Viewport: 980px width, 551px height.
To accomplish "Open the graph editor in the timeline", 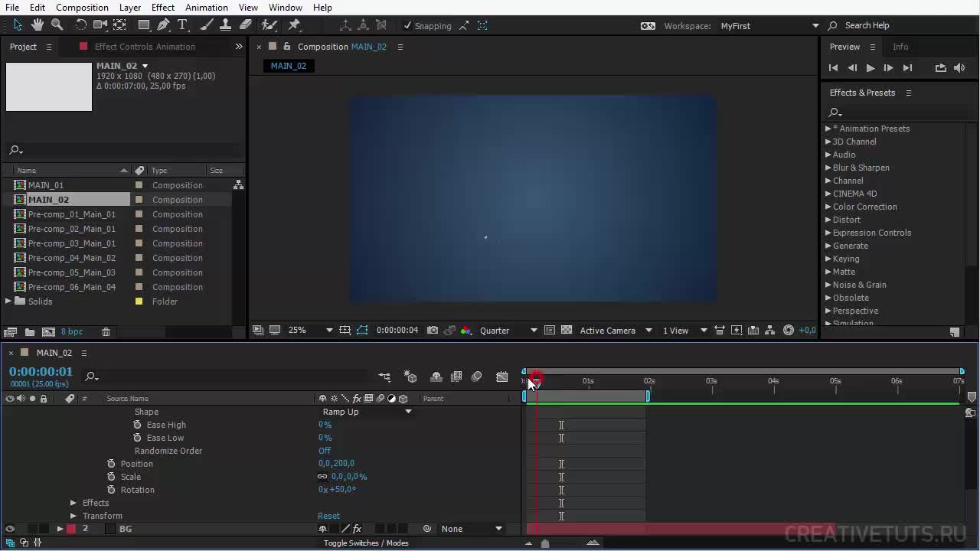I will 502,377.
